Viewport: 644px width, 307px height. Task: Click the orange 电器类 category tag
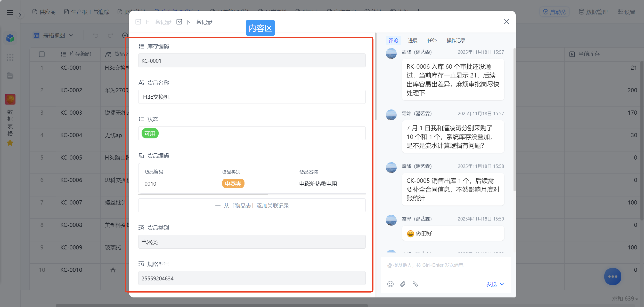tap(233, 184)
